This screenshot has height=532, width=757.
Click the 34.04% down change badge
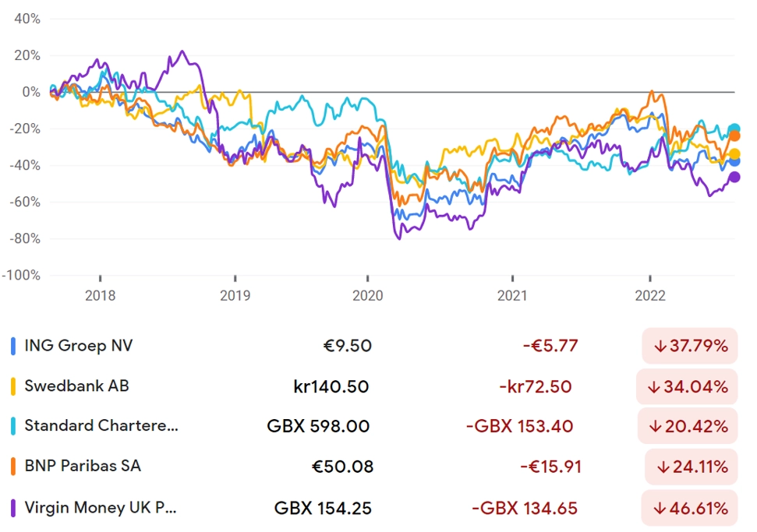tap(687, 386)
